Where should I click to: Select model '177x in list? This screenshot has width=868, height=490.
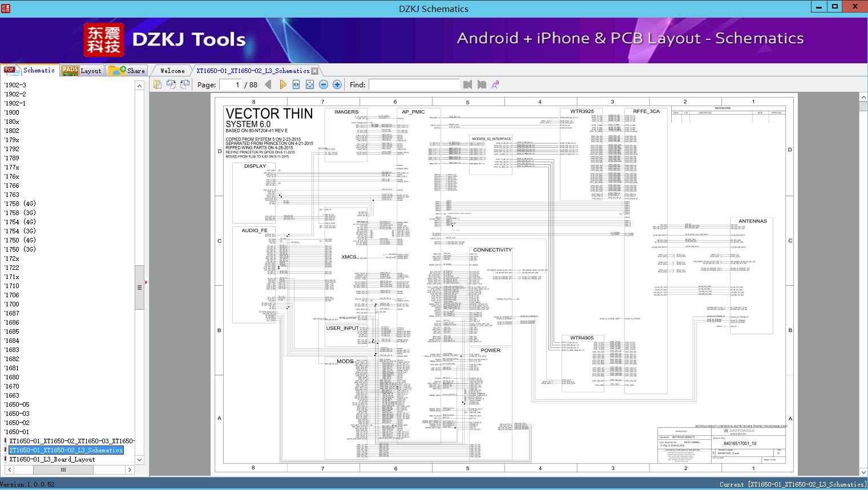click(x=11, y=167)
